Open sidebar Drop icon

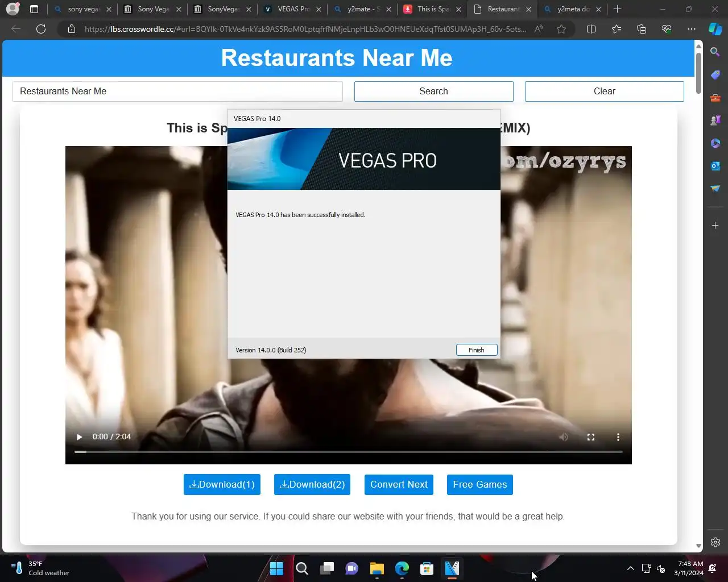pos(715,188)
